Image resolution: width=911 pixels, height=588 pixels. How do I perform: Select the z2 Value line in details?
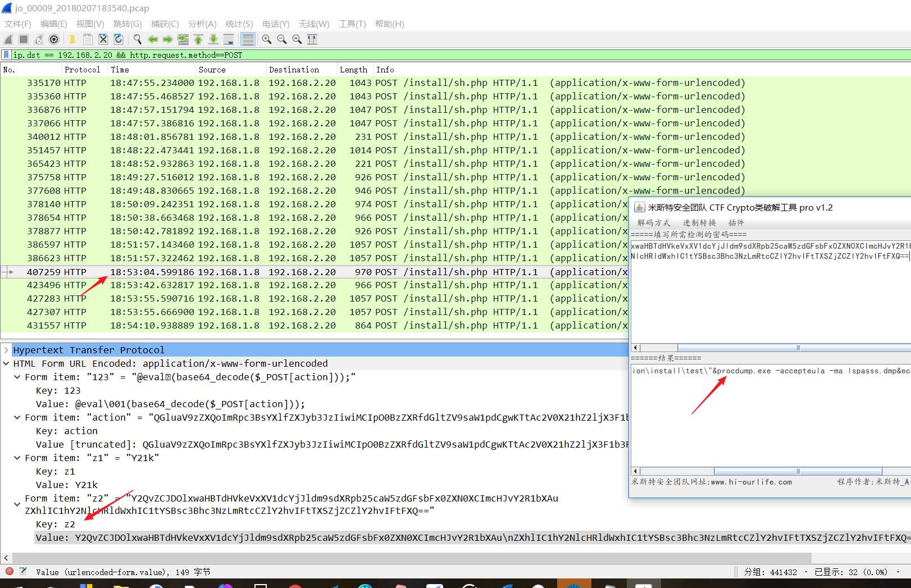[473, 537]
